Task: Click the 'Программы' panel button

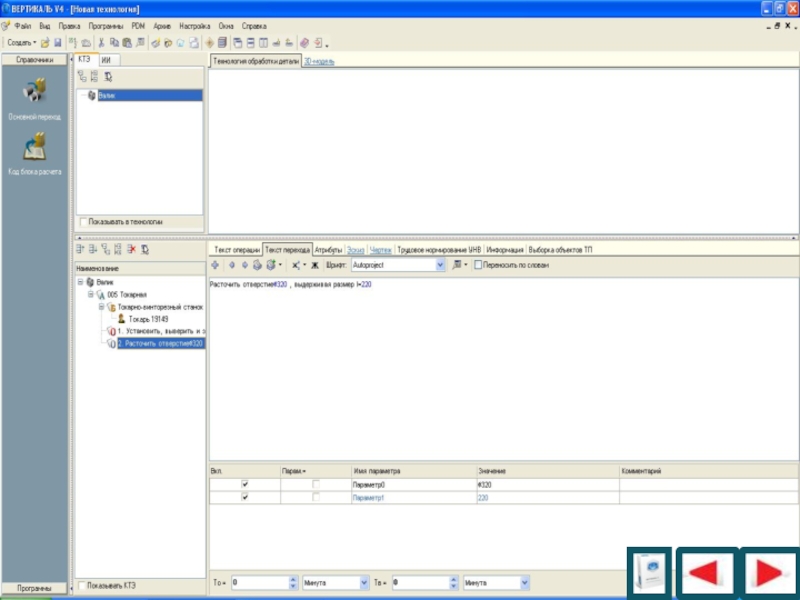Action: coord(35,588)
